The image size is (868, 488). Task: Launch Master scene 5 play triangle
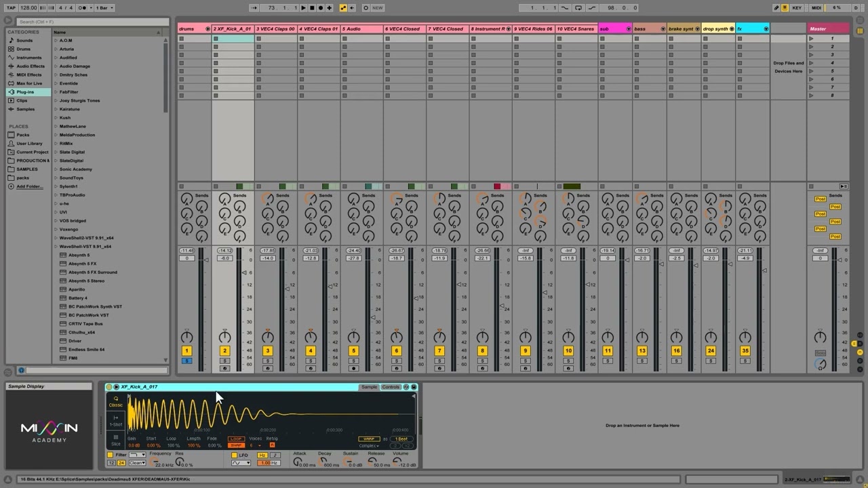click(x=811, y=71)
